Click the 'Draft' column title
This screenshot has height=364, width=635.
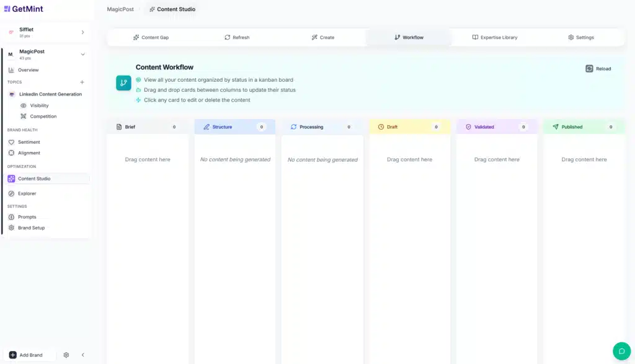click(x=392, y=127)
